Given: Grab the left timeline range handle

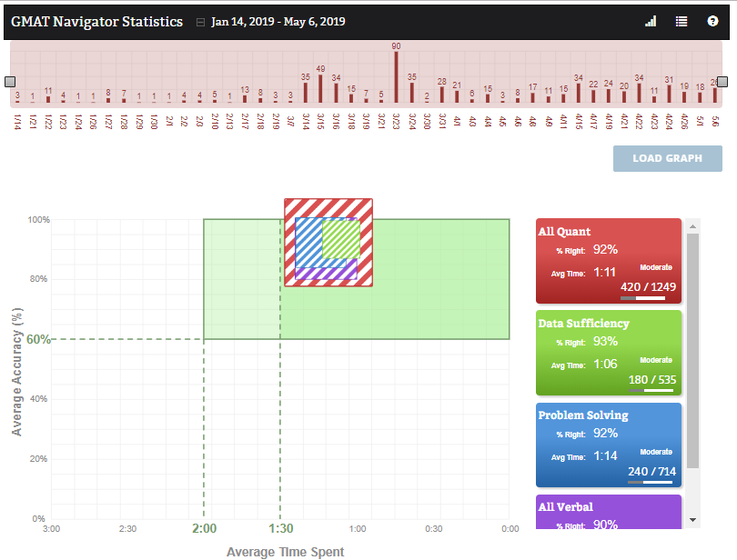Looking at the screenshot, I should (10, 81).
